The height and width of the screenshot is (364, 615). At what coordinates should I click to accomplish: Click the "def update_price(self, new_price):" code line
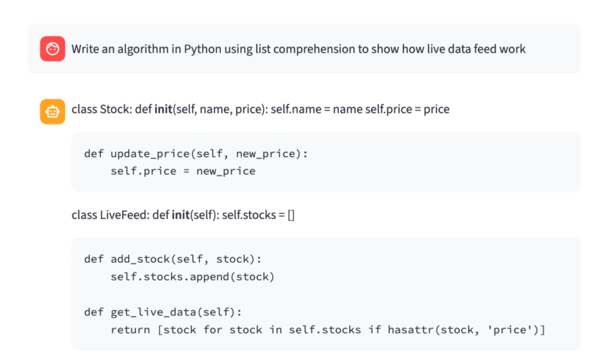click(196, 154)
